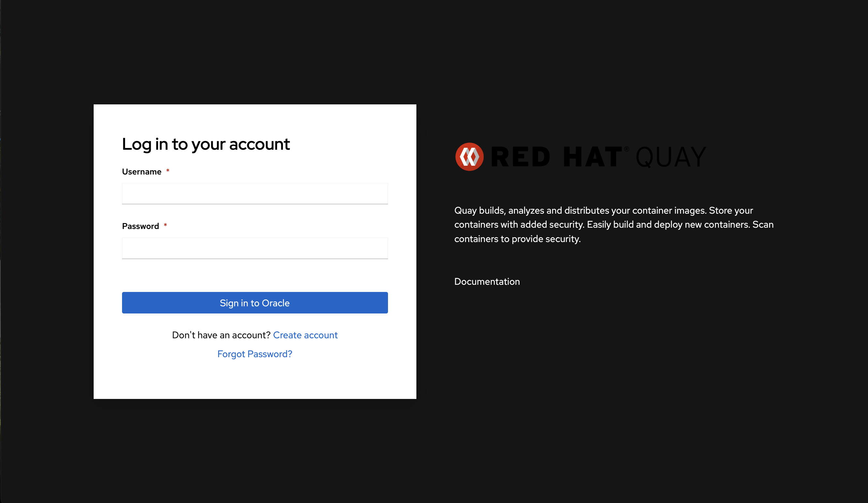
Task: Click the red Quay circular logo icon
Action: coord(469,157)
